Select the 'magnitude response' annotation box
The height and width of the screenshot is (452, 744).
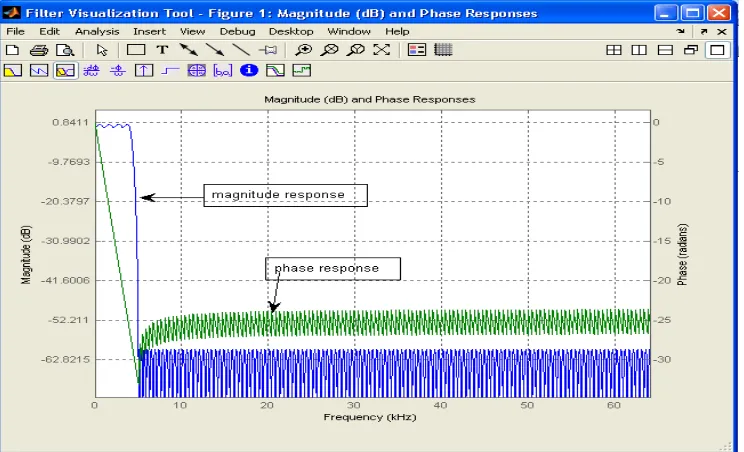[x=285, y=195]
